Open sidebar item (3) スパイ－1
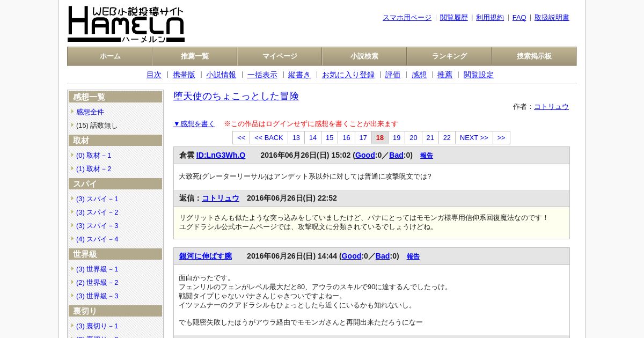Screen dimensions: 644x338 click(97, 199)
